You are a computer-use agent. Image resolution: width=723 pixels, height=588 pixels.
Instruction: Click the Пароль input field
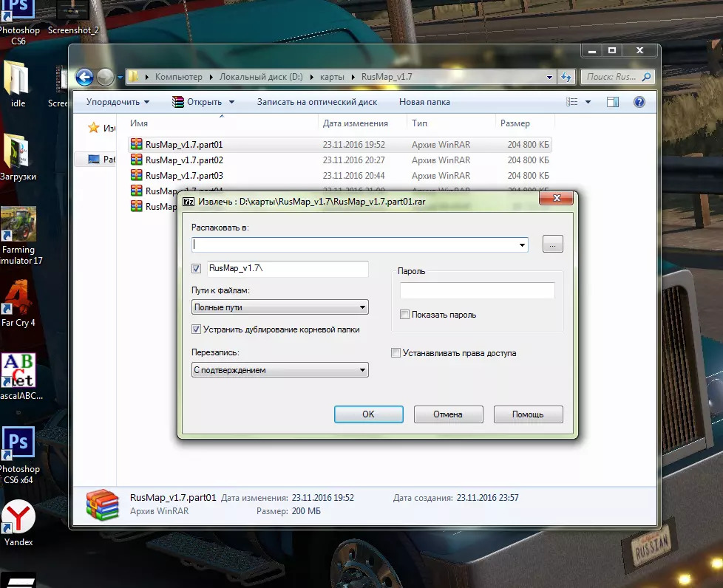coord(477,291)
